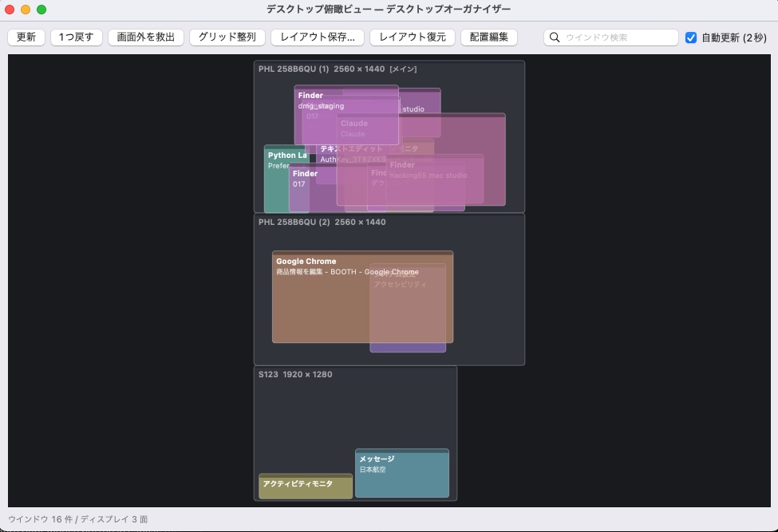Minimize the window with the yellow button
The height and width of the screenshot is (532, 778).
(26, 10)
